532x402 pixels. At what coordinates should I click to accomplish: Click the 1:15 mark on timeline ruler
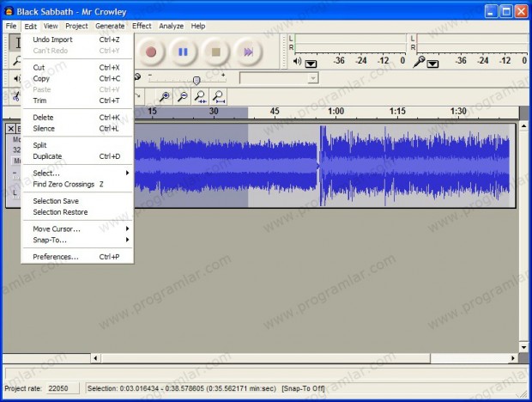(x=397, y=112)
